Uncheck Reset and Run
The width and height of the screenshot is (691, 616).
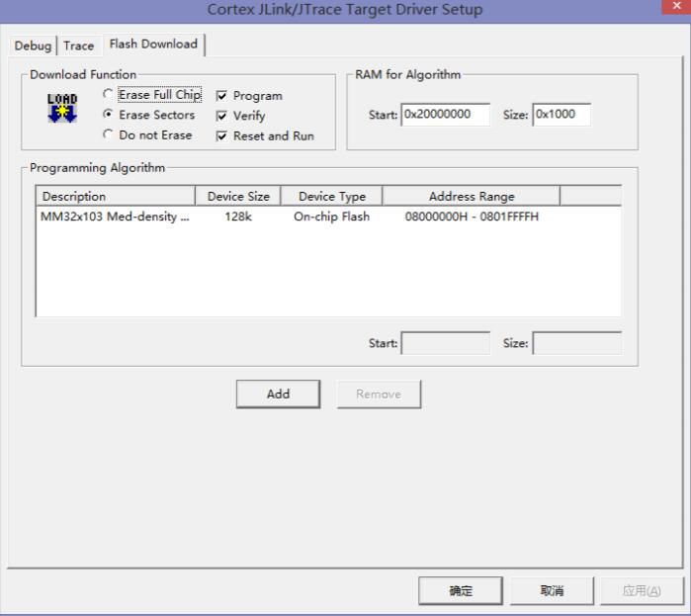[x=221, y=135]
